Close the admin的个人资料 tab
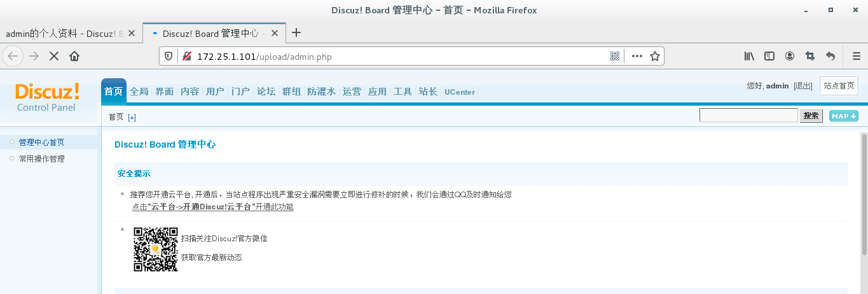 coord(132,33)
